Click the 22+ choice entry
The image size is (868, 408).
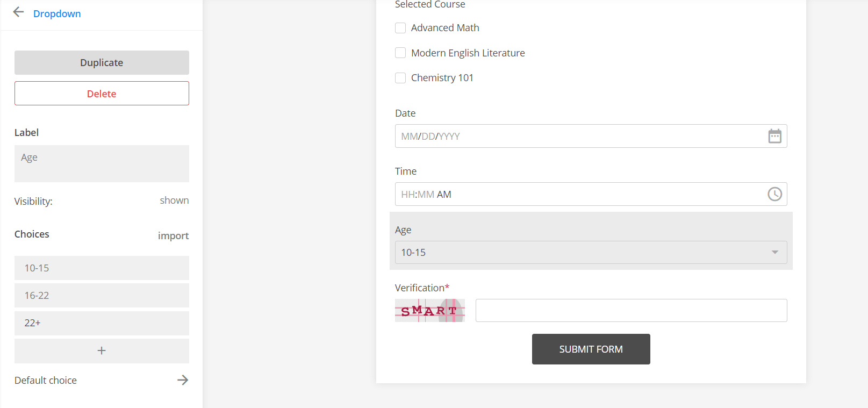[x=101, y=323]
